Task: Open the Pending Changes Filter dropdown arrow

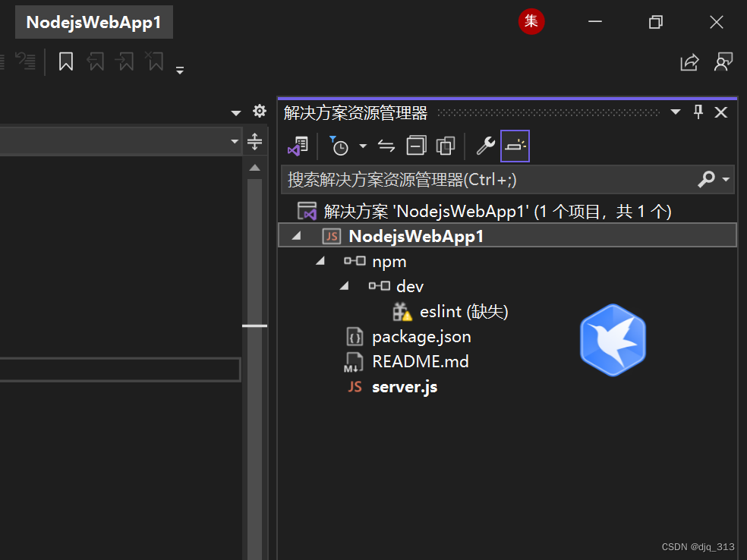Action: click(x=363, y=146)
